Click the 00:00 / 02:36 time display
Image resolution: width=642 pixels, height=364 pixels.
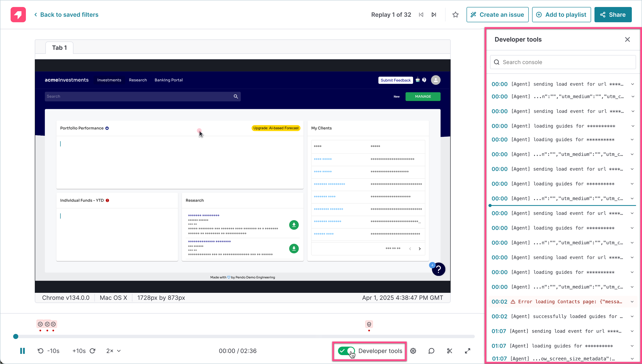238,351
